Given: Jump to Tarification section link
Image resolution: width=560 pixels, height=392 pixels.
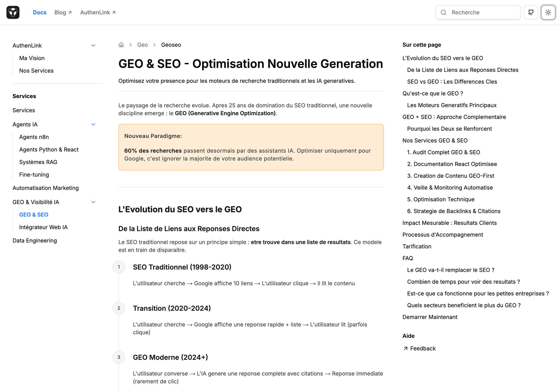Looking at the screenshot, I should pos(417,246).
